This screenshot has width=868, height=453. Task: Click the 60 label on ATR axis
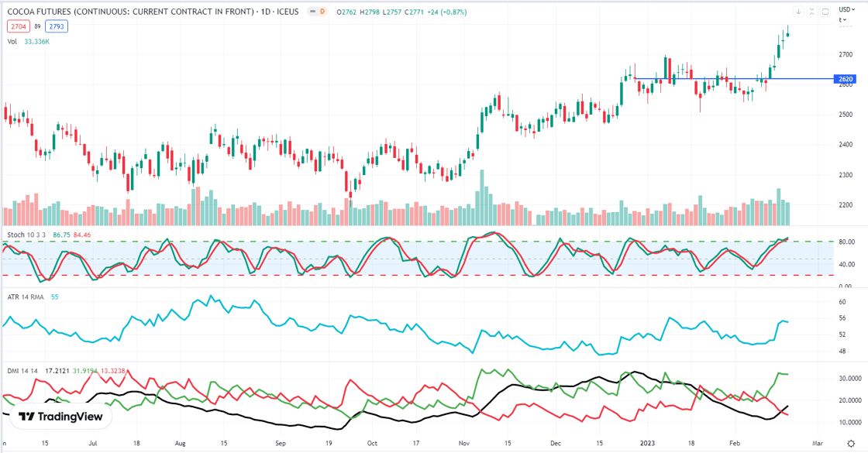(x=842, y=302)
